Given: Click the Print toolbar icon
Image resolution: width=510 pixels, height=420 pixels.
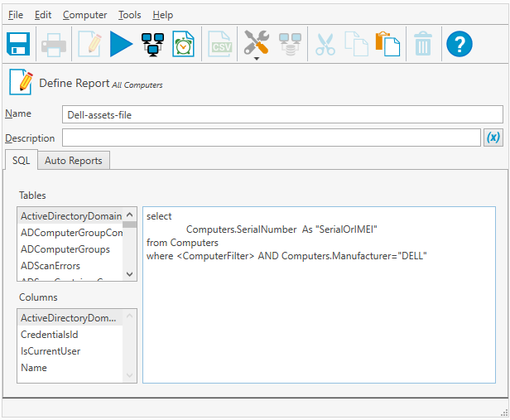Looking at the screenshot, I should pos(54,45).
